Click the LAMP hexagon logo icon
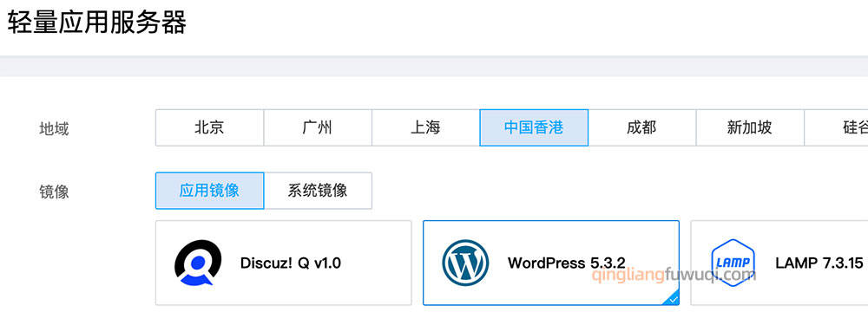 coord(733,263)
